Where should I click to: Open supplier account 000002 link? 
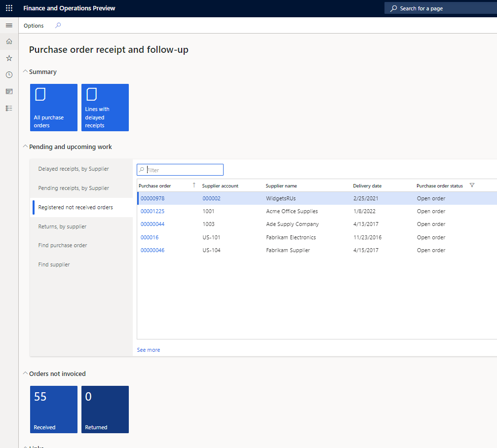pyautogui.click(x=211, y=199)
